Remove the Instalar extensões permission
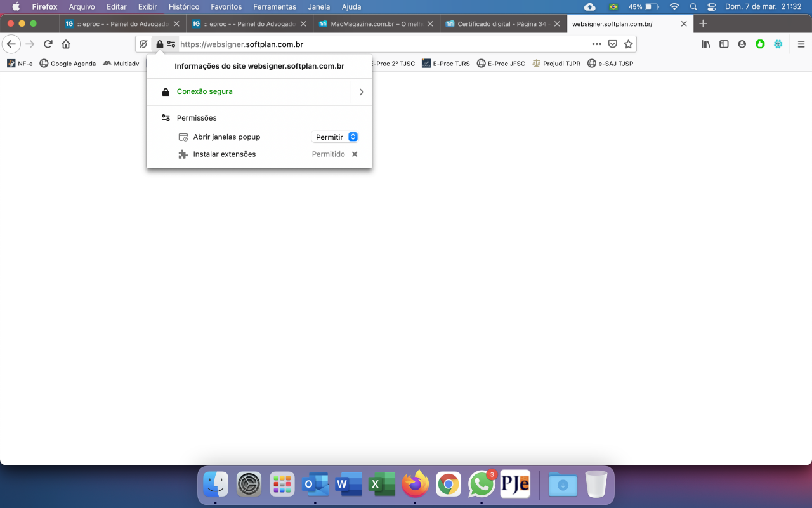Viewport: 812px width, 508px height. pyautogui.click(x=355, y=154)
